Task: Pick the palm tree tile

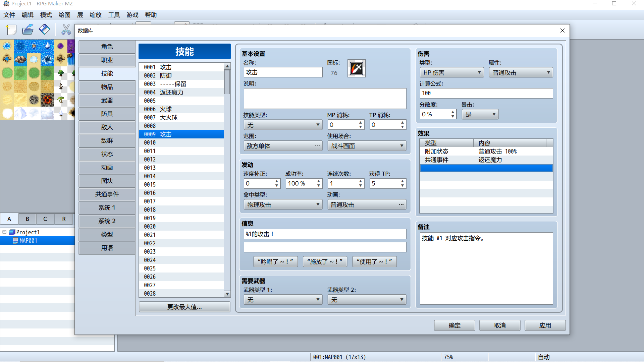Action: pos(61,100)
